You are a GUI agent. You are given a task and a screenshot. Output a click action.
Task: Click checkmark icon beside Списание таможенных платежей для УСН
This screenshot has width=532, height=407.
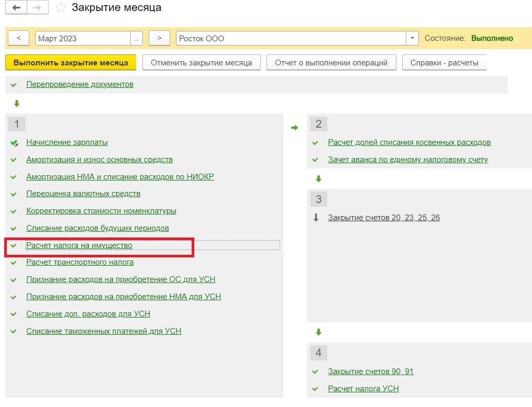(14, 332)
